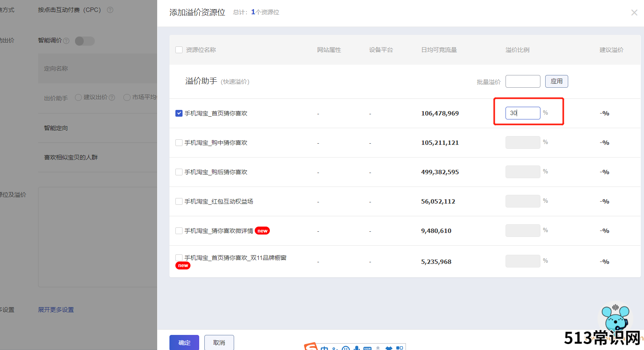Click traffic value 106,478,969
The height and width of the screenshot is (350, 644).
click(440, 113)
